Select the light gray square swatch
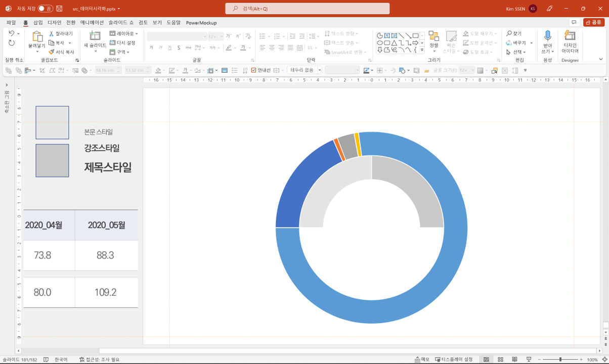This screenshot has height=364, width=609. click(52, 122)
